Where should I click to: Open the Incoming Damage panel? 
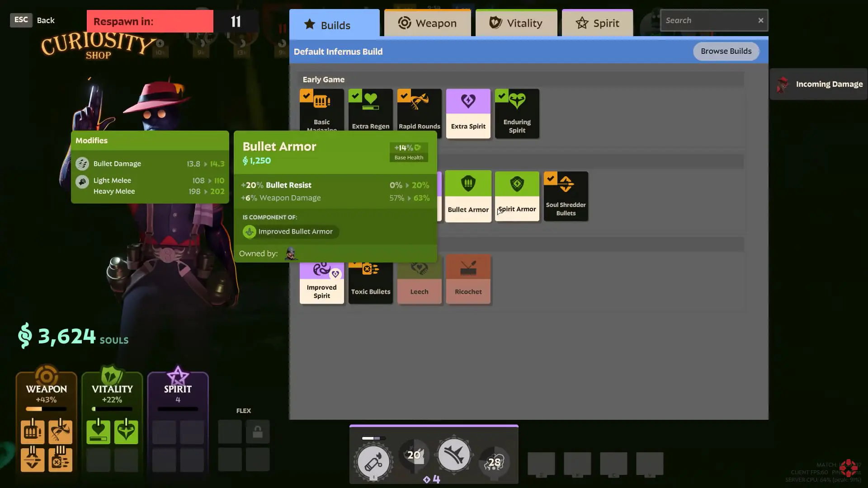pyautogui.click(x=819, y=84)
